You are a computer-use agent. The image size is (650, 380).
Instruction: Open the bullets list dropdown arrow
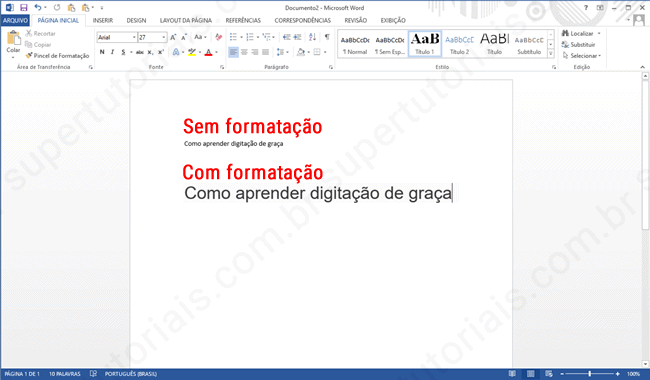coord(241,37)
